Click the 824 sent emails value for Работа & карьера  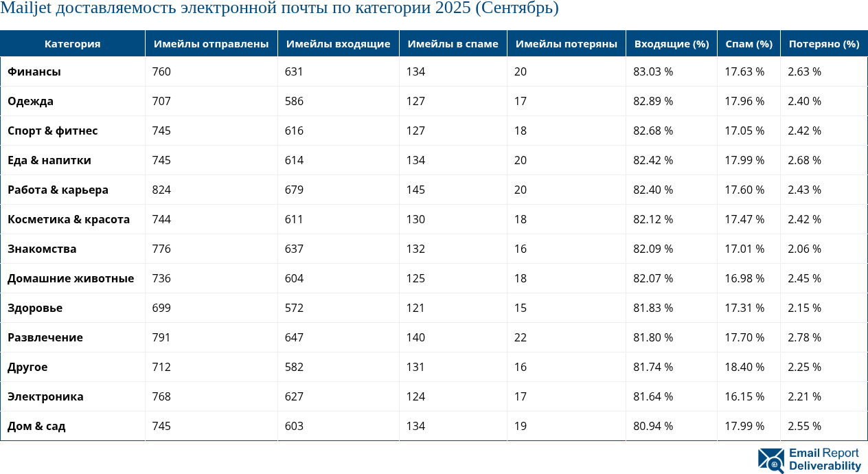pos(161,190)
